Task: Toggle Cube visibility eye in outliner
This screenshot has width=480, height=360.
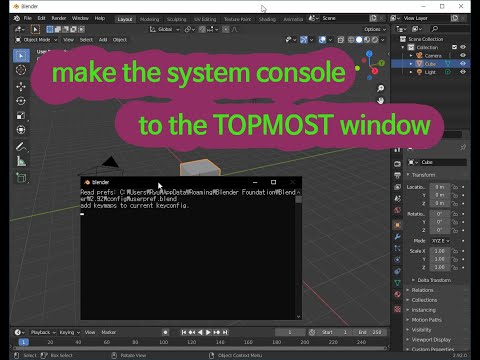Action: [463, 63]
